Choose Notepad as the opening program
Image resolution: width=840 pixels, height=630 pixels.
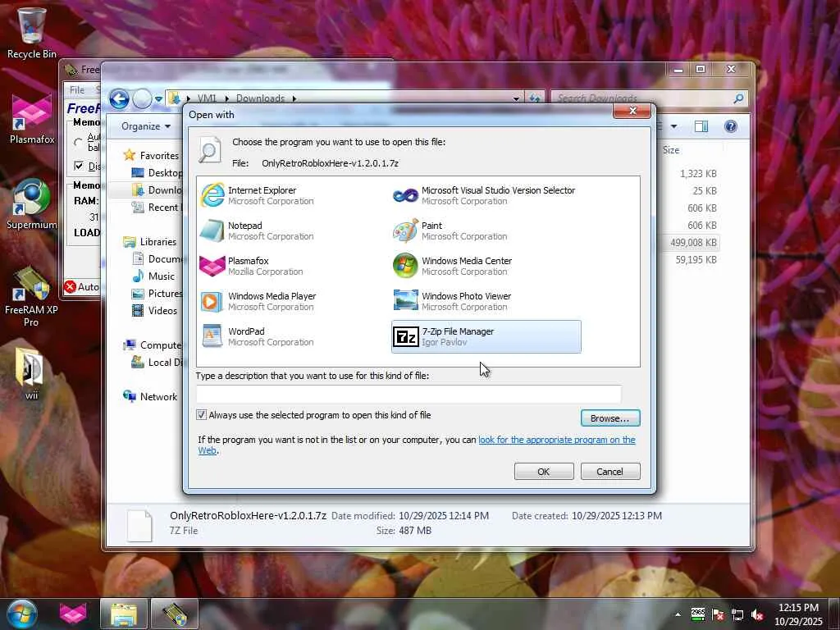tap(257, 231)
